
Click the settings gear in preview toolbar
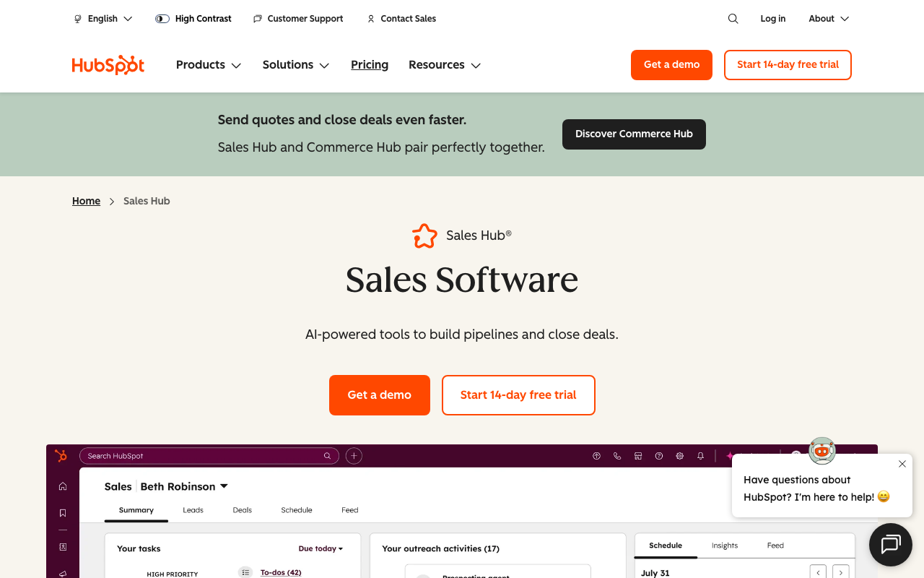point(679,456)
